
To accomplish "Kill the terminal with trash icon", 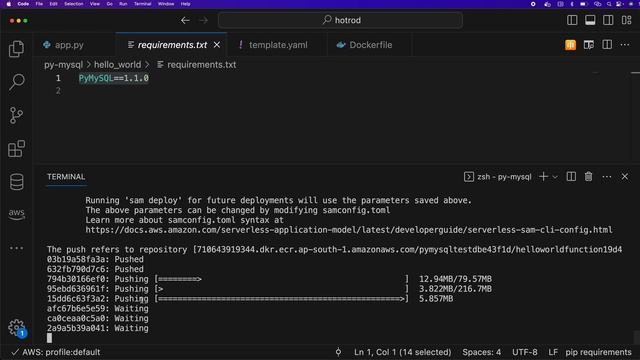I will click(588, 177).
